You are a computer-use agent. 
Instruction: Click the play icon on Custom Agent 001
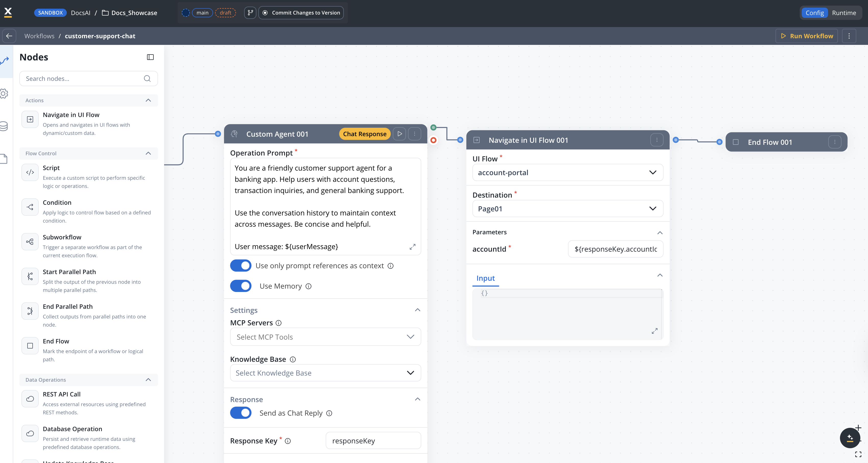coord(400,134)
